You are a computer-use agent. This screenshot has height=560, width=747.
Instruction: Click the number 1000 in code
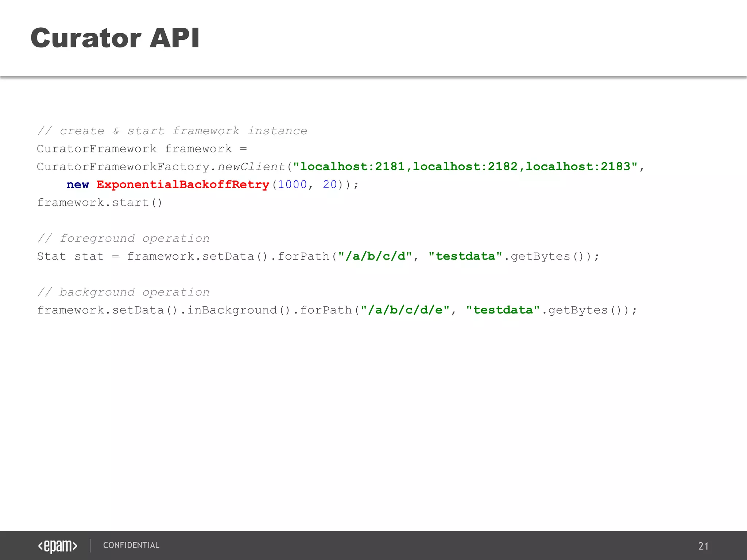292,184
